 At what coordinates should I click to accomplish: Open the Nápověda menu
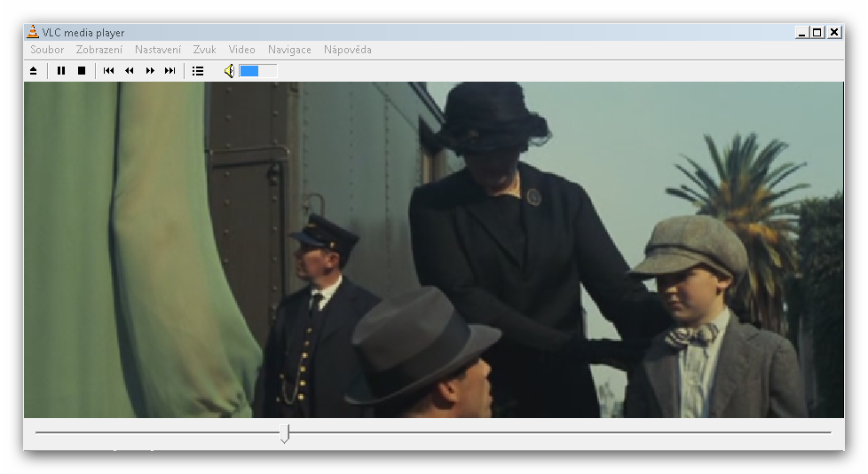348,50
